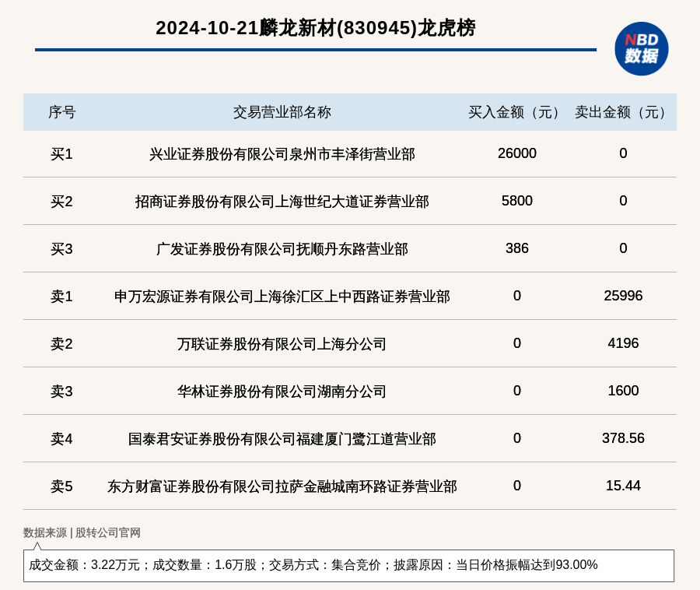This screenshot has width=700, height=590.
Task: Click the 数据来源 | 股转公司官网 source note
Action: coord(82,533)
